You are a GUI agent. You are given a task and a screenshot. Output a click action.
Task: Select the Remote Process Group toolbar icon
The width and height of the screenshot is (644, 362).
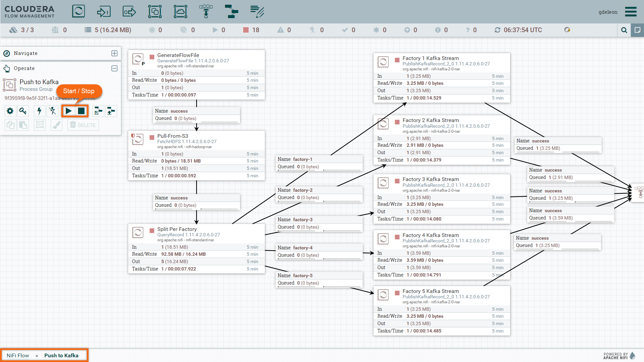point(180,11)
